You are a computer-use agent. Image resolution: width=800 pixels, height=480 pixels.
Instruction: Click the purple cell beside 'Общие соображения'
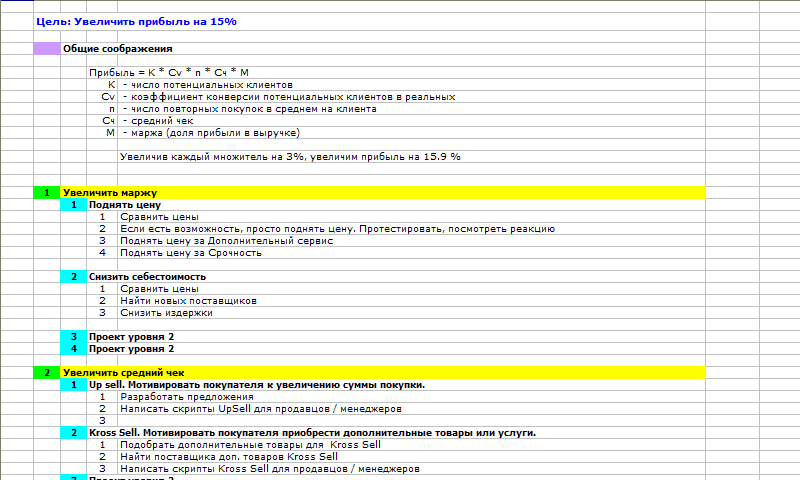(x=46, y=48)
